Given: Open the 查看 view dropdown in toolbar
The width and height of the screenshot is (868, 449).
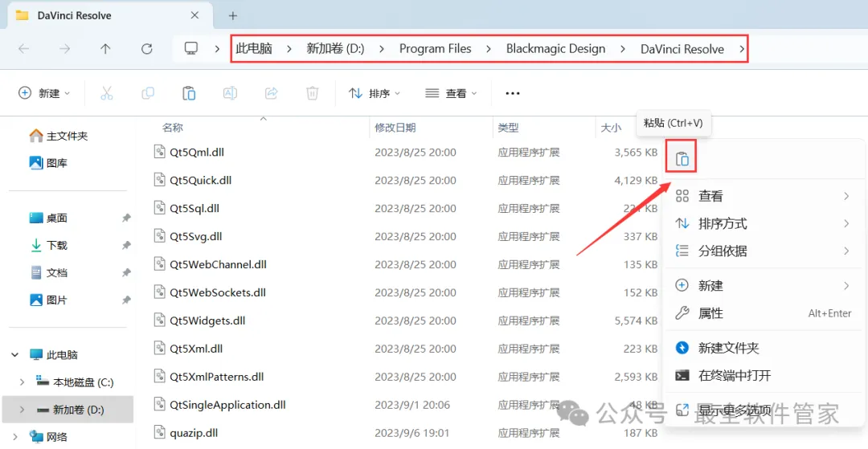Looking at the screenshot, I should [451, 93].
